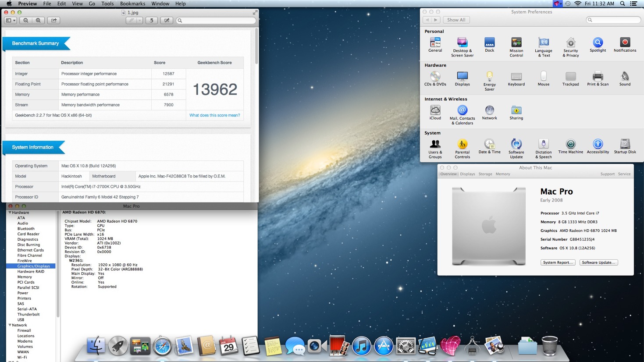Click the Preview toolbar search field
Image resolution: width=644 pixels, height=362 pixels.
pyautogui.click(x=216, y=20)
